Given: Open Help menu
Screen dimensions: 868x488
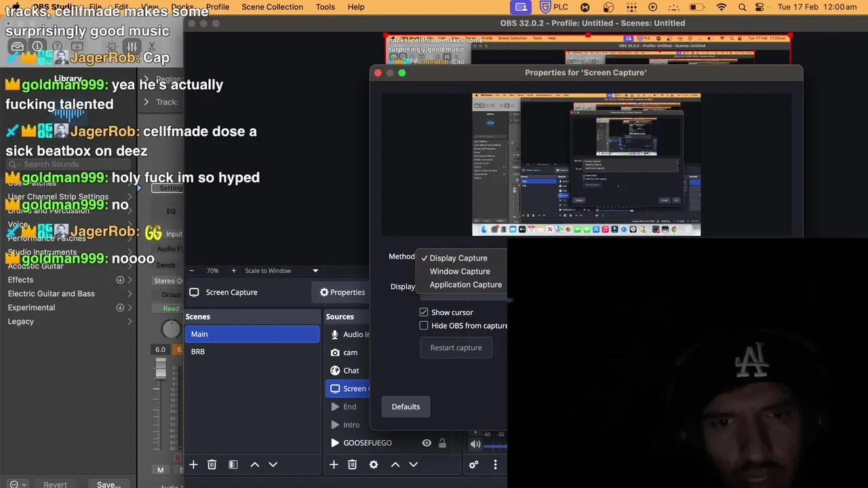Looking at the screenshot, I should click(356, 7).
